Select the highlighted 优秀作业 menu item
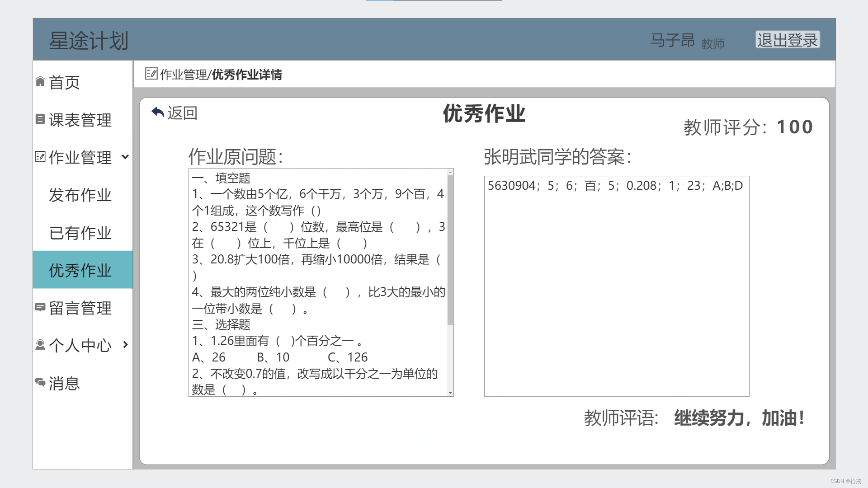Screen dimensions: 868x488 (80, 270)
